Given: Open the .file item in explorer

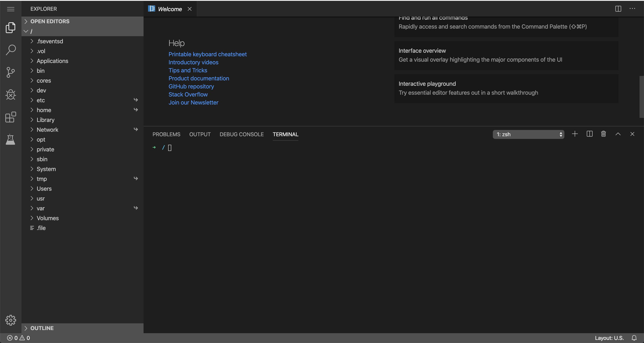Looking at the screenshot, I should tap(83, 228).
